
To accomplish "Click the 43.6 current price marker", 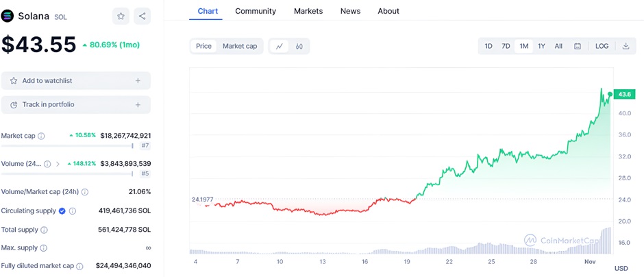I will [x=624, y=94].
